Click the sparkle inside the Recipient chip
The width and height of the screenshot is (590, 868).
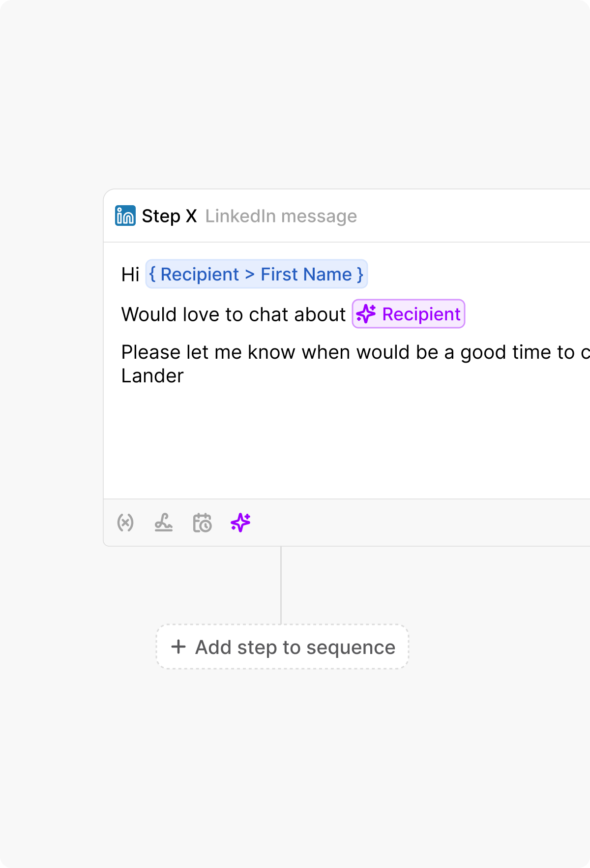pyautogui.click(x=367, y=314)
